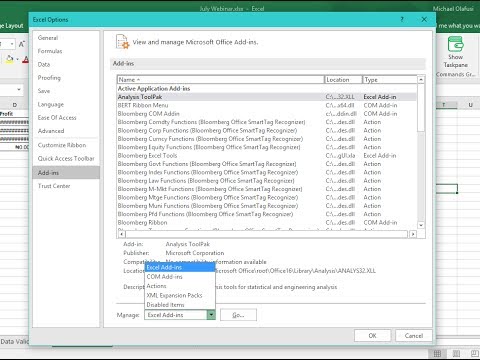480x360 pixels.
Task: Select Bloomberg Corp Functions row
Action: pyautogui.click(x=267, y=130)
